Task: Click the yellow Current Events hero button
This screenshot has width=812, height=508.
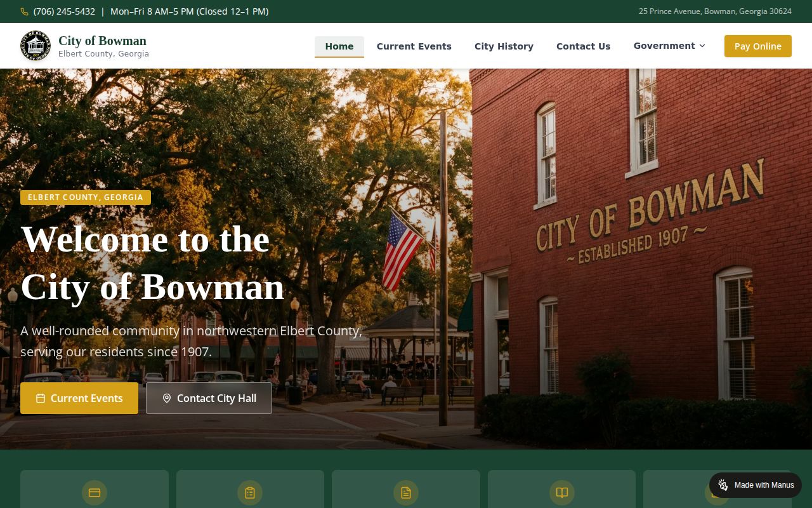Action: (x=79, y=398)
